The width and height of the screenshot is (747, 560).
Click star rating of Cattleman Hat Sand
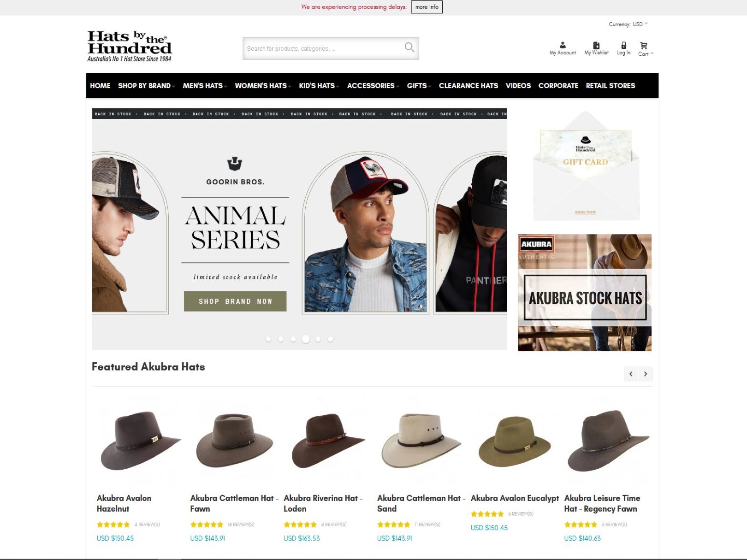pos(394,525)
